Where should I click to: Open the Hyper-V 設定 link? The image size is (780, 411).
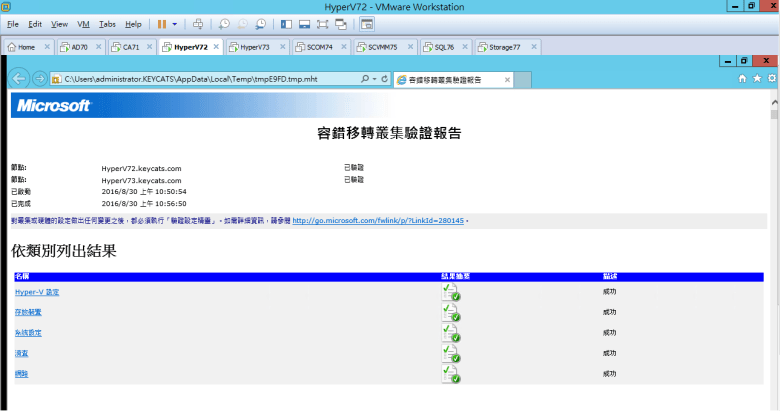[37, 292]
